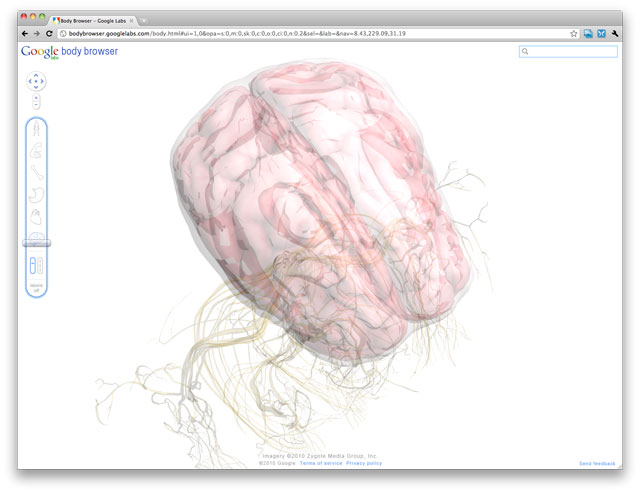Click the layer opacity slider handle
The height and width of the screenshot is (493, 640).
[36, 243]
